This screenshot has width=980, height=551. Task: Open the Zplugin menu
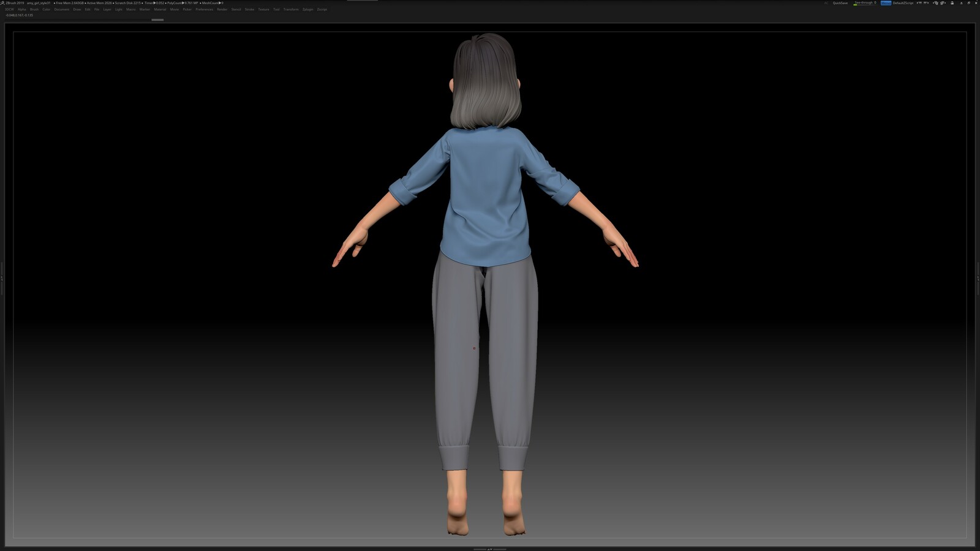point(307,9)
